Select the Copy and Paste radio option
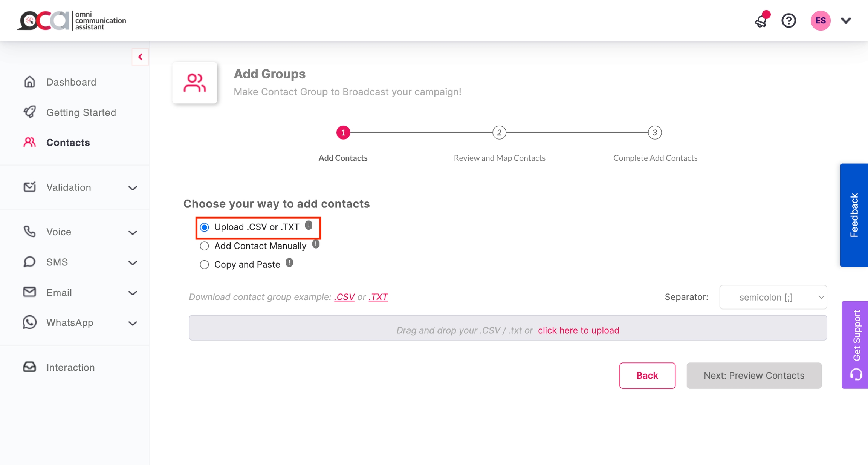The image size is (868, 465). tap(205, 265)
